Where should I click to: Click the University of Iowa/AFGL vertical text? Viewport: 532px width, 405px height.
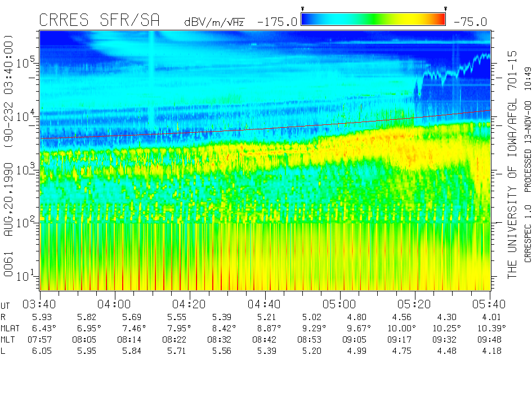pos(512,163)
